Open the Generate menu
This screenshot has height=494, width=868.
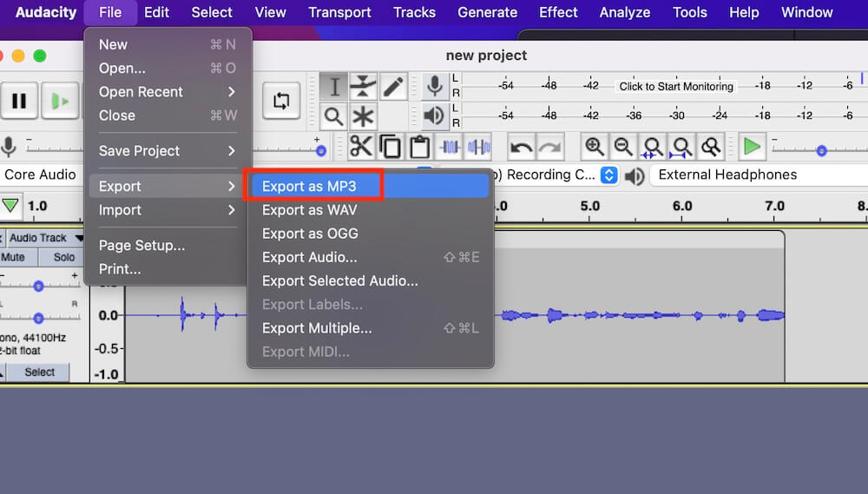click(x=487, y=12)
